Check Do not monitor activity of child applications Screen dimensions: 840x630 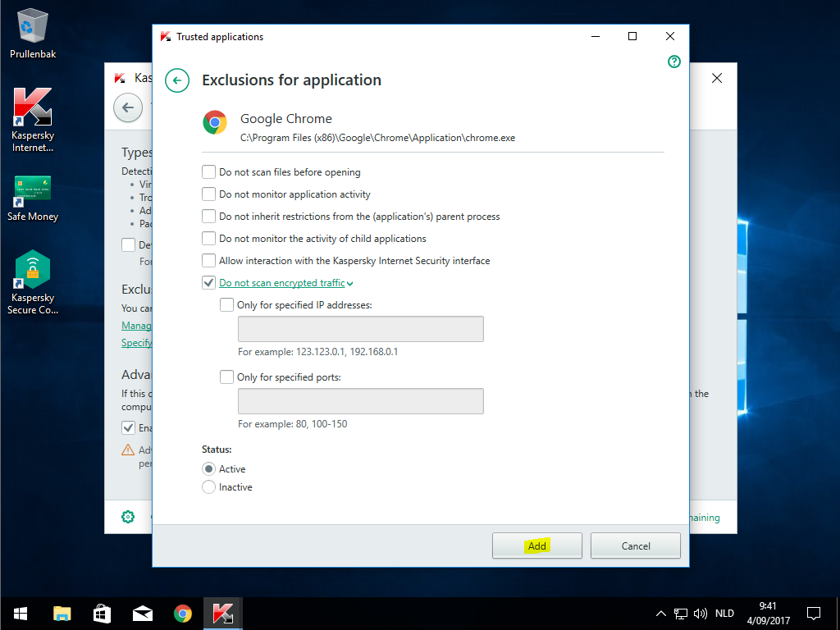pos(208,238)
